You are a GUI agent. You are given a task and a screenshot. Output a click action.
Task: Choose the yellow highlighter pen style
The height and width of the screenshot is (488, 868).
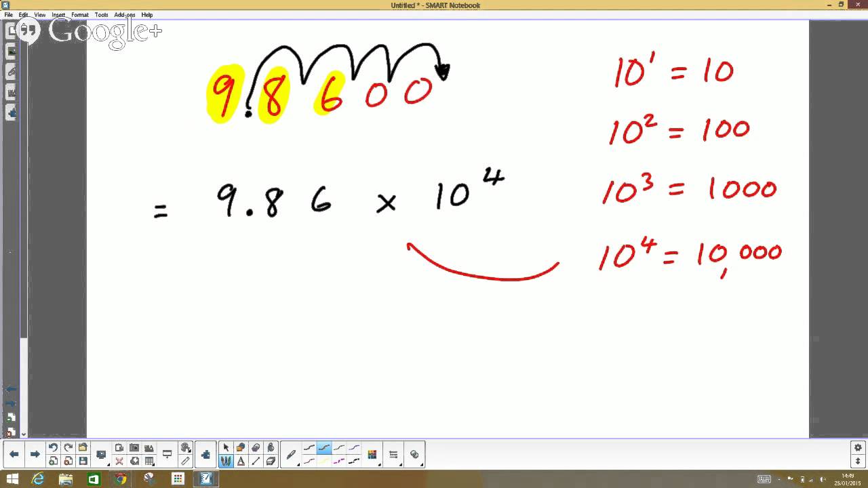tap(323, 461)
